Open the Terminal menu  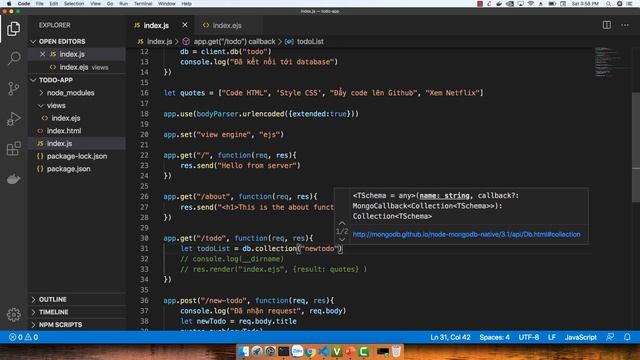tap(143, 4)
